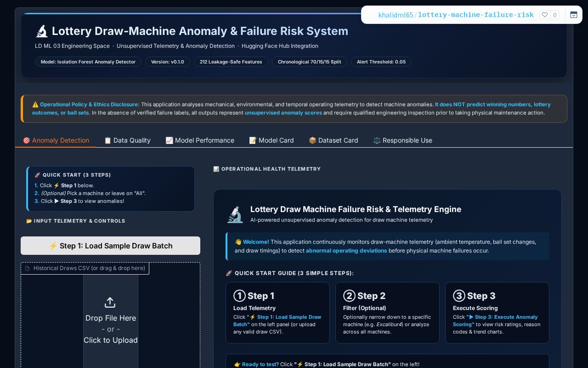This screenshot has width=588, height=368.
Task: Click the 'Chronological 70/15/15 Split' badge
Action: point(310,62)
